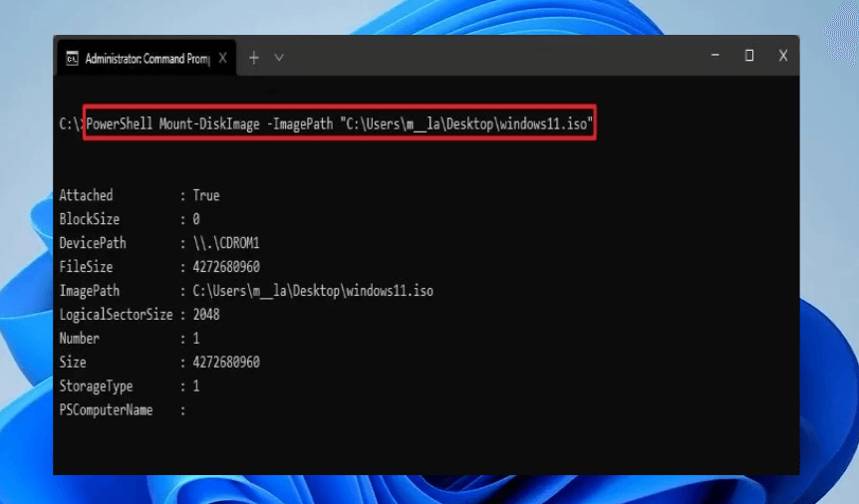This screenshot has width=859, height=504.
Task: Click the Size value 4272680960
Action: 226,363
